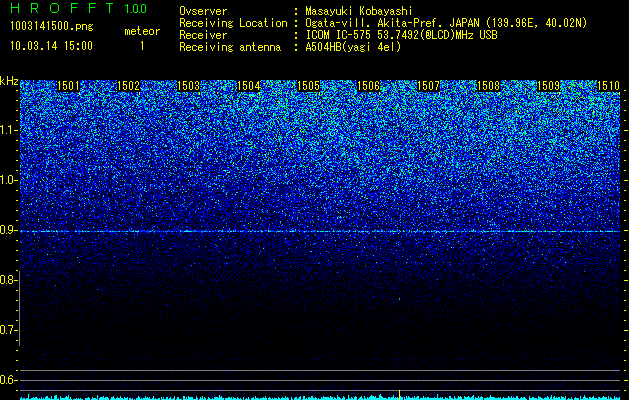Click the 'Receiving Location' label

[x=233, y=23]
